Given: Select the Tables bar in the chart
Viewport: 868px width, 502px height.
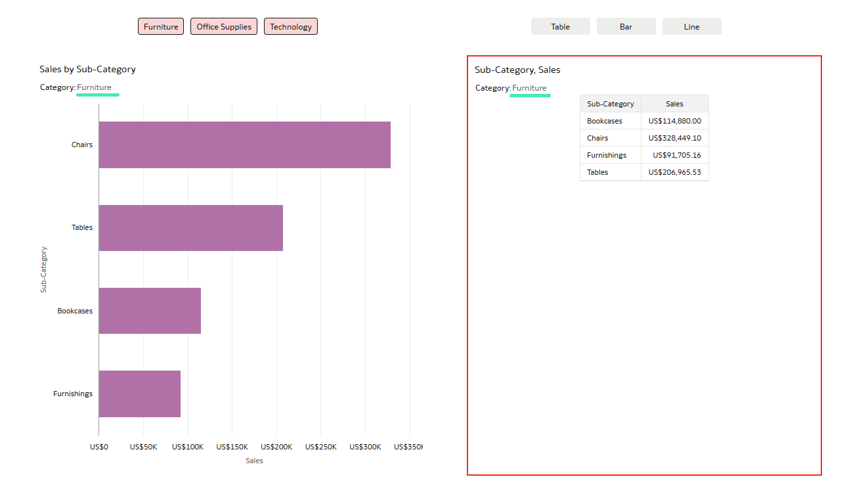Looking at the screenshot, I should coord(190,228).
